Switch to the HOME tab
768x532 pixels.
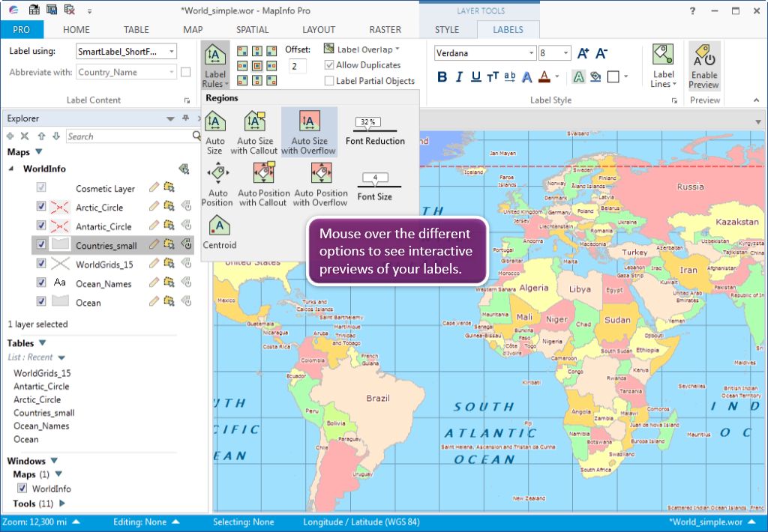coord(76,29)
